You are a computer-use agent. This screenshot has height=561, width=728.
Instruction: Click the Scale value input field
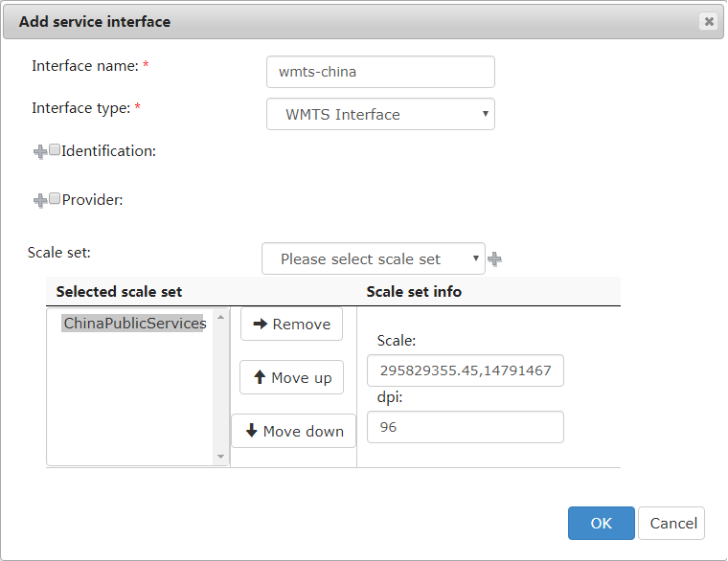click(465, 370)
